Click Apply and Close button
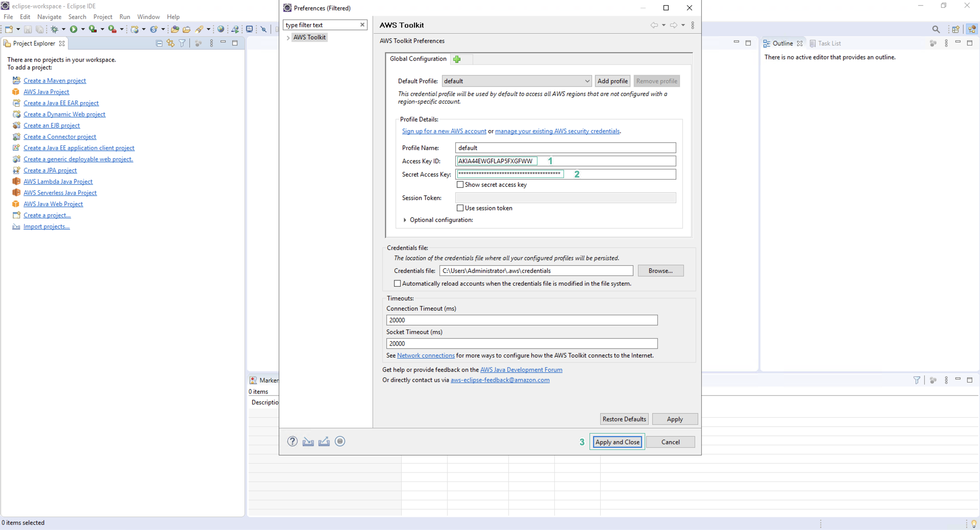The height and width of the screenshot is (530, 980). (617, 442)
